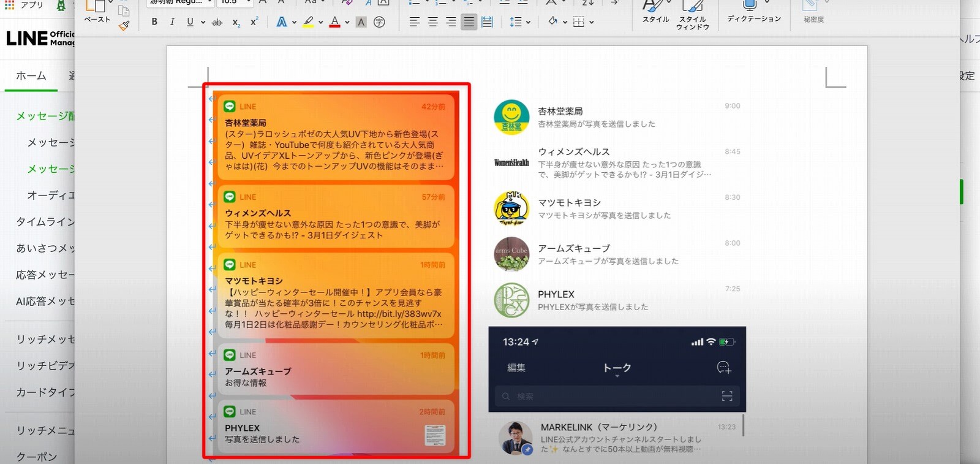Open オーディエンス in LINE sidebar

click(x=51, y=196)
